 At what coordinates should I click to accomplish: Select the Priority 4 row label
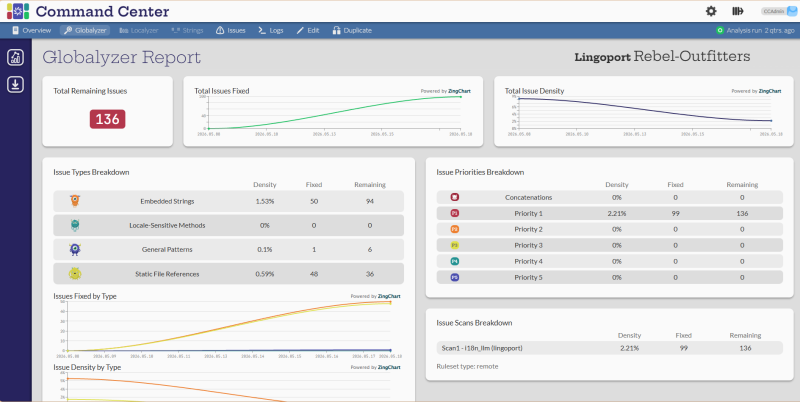point(529,262)
